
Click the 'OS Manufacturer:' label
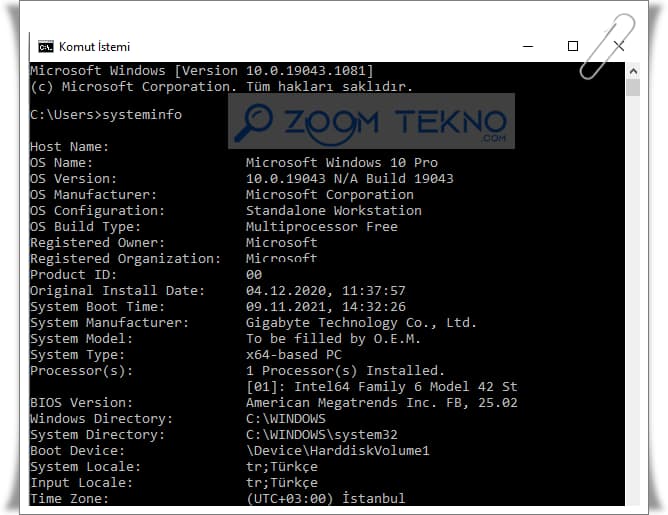(x=93, y=195)
